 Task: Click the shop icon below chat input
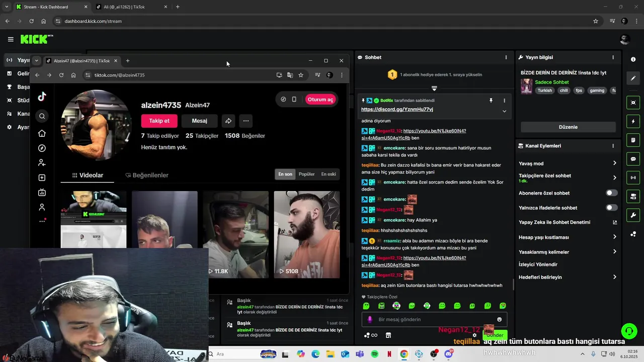(x=388, y=335)
